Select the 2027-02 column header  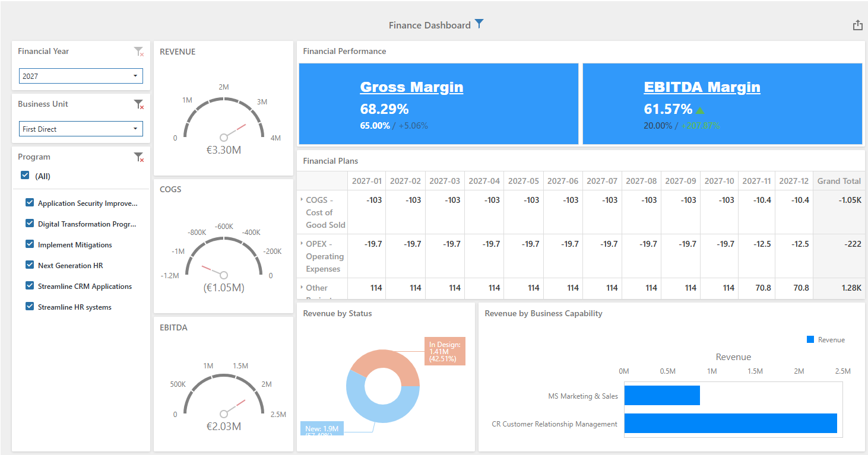pos(406,181)
